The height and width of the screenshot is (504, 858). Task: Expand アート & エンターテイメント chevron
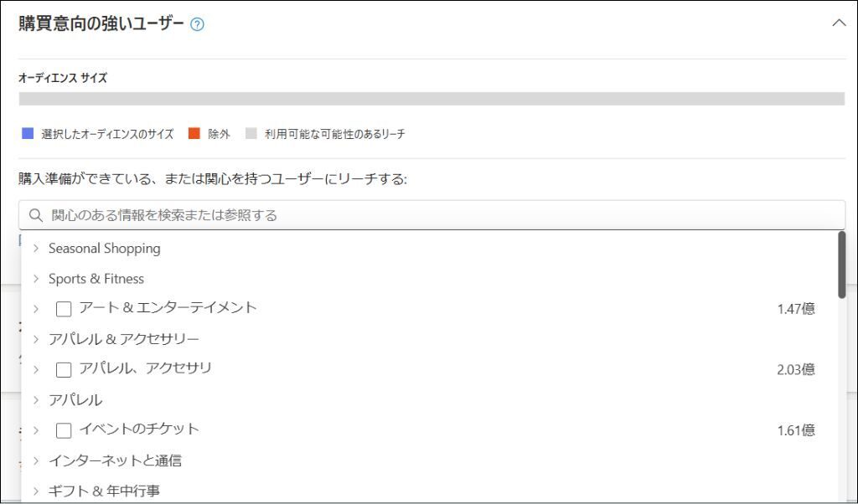(x=36, y=309)
